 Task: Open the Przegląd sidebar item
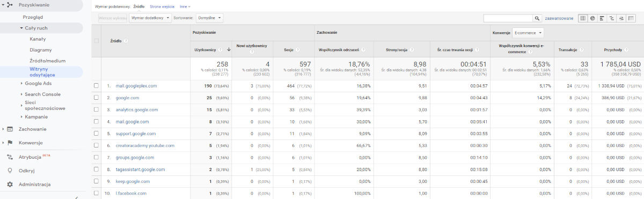click(33, 17)
